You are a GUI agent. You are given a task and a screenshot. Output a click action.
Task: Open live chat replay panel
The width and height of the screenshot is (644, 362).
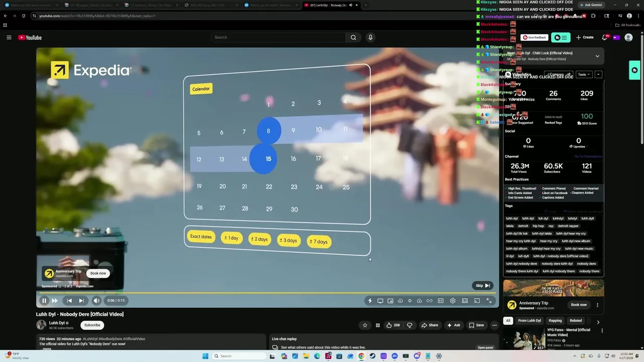point(485,347)
